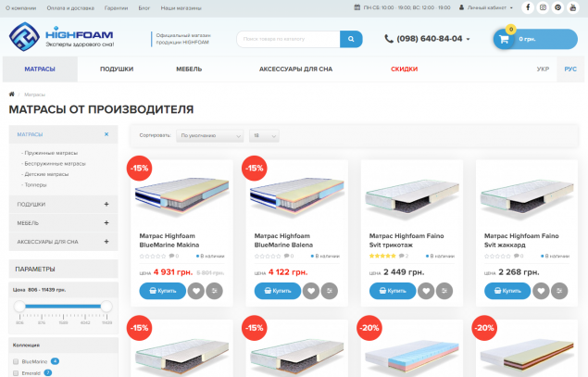The width and height of the screenshot is (588, 377).
Task: Add BlueMarine Balena to wishlist heart
Action: (x=311, y=291)
